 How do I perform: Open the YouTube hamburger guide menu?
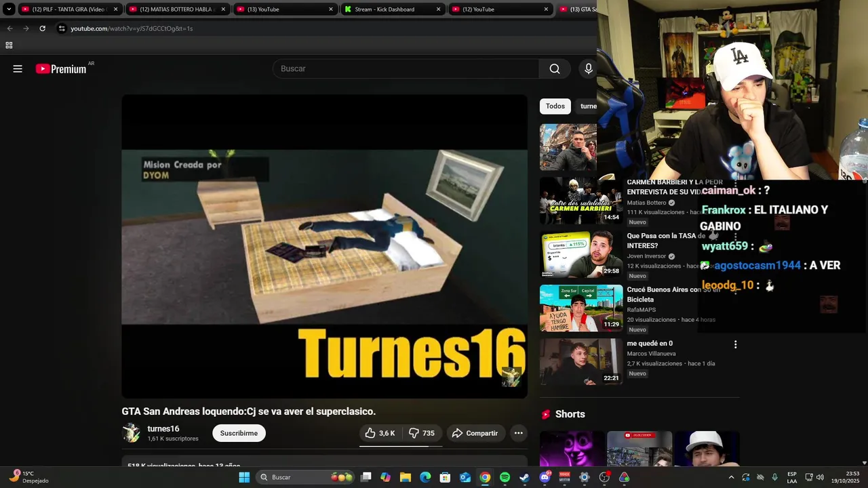click(x=18, y=68)
